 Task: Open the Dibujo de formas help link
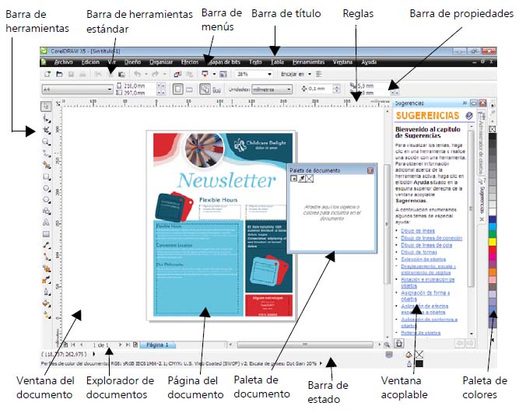coord(419,252)
